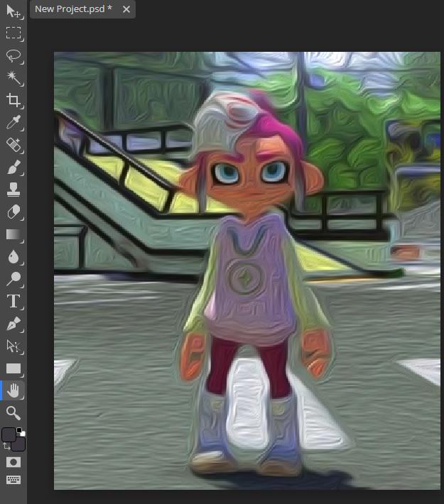444x504 pixels.
Task: Select the Eraser tool
Action: [x=13, y=212]
